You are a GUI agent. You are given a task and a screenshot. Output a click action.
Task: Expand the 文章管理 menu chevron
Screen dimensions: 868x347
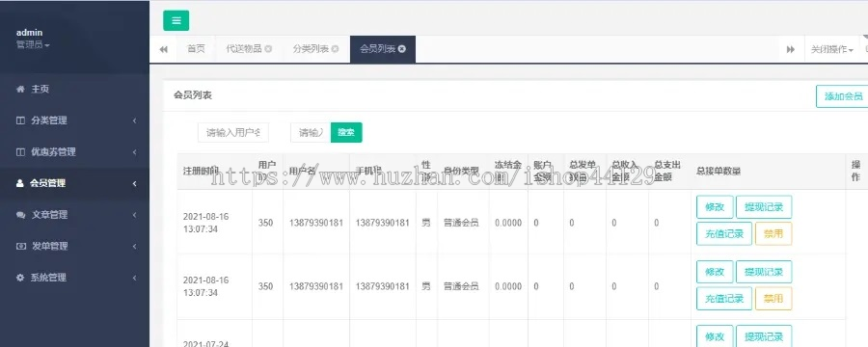(x=134, y=215)
